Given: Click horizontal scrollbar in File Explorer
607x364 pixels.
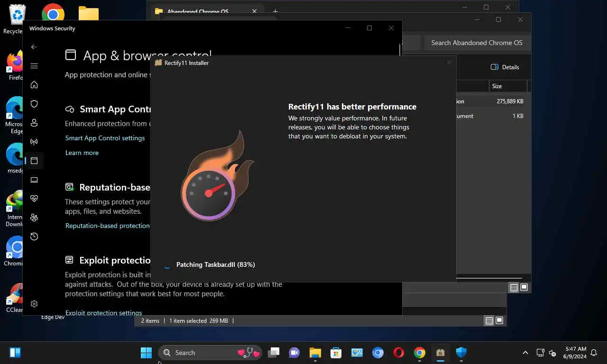Looking at the screenshot, I should pos(489,278).
